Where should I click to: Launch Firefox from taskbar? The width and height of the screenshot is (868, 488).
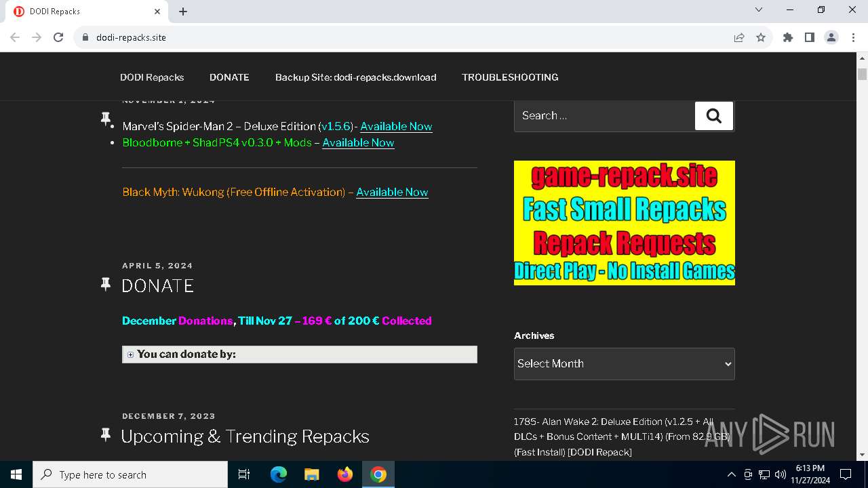345,474
